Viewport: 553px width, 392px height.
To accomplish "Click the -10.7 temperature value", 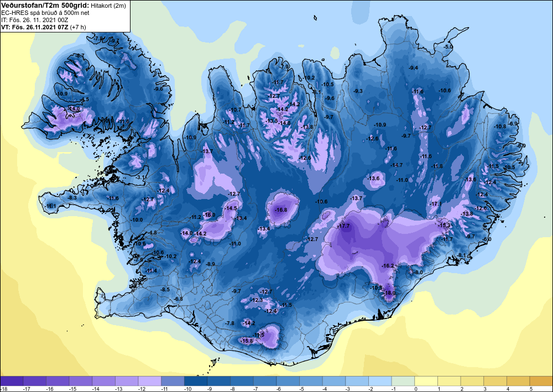I will click(x=235, y=109).
